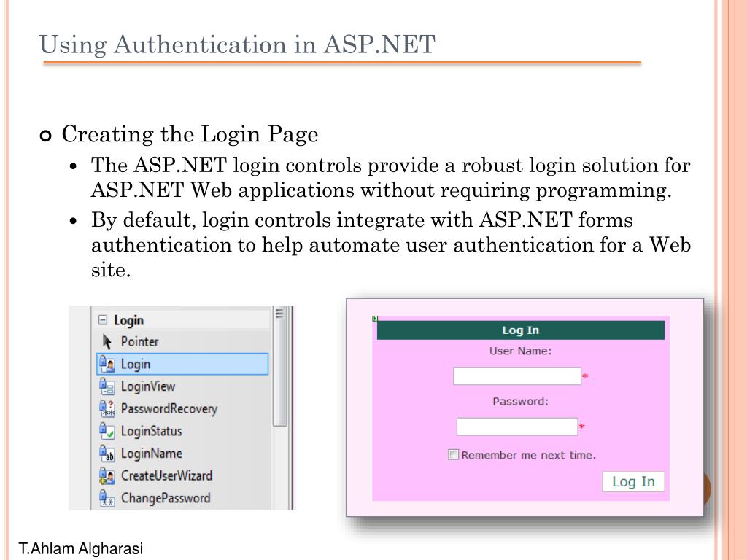Click the 'Password:' label
Viewport: 747px width, 560px height.
520,402
